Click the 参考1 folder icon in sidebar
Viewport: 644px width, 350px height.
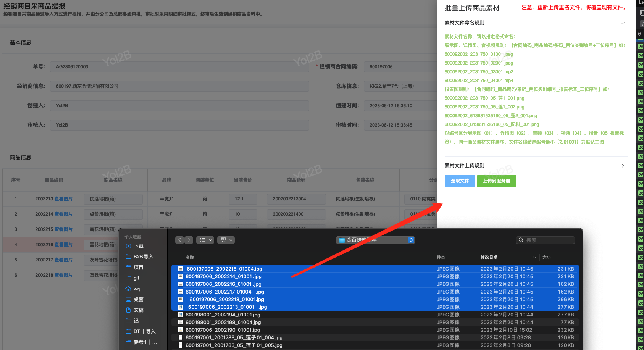[129, 342]
